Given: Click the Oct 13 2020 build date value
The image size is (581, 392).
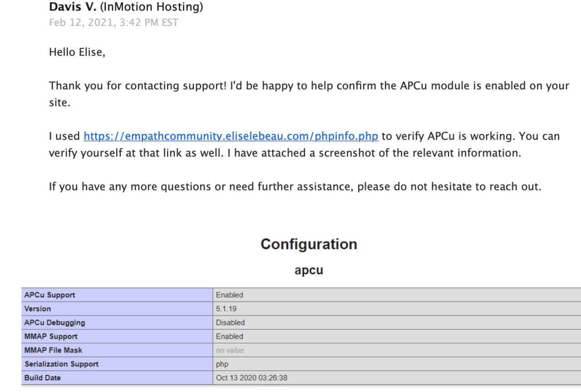Looking at the screenshot, I should [251, 377].
